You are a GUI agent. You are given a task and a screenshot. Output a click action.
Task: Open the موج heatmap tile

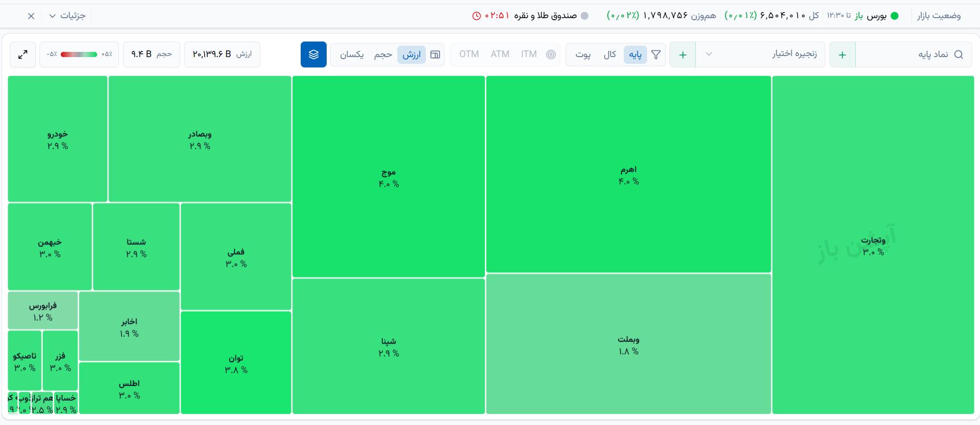(x=388, y=177)
